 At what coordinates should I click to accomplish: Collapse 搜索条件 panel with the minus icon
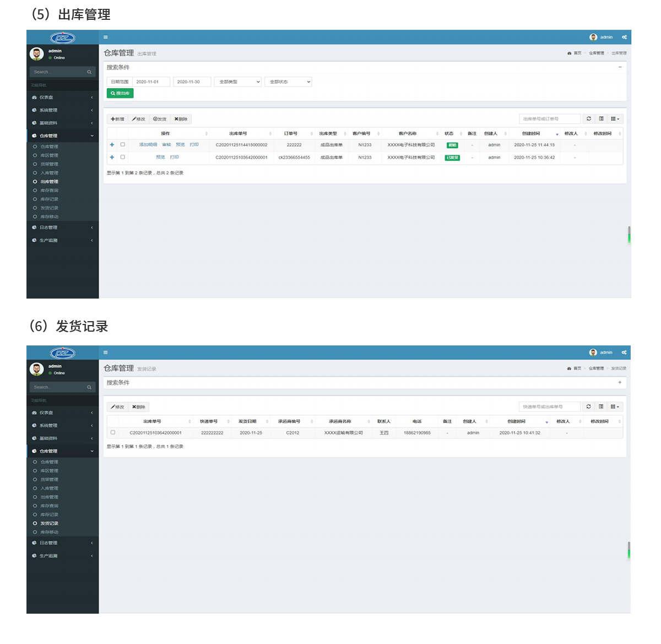[x=620, y=67]
